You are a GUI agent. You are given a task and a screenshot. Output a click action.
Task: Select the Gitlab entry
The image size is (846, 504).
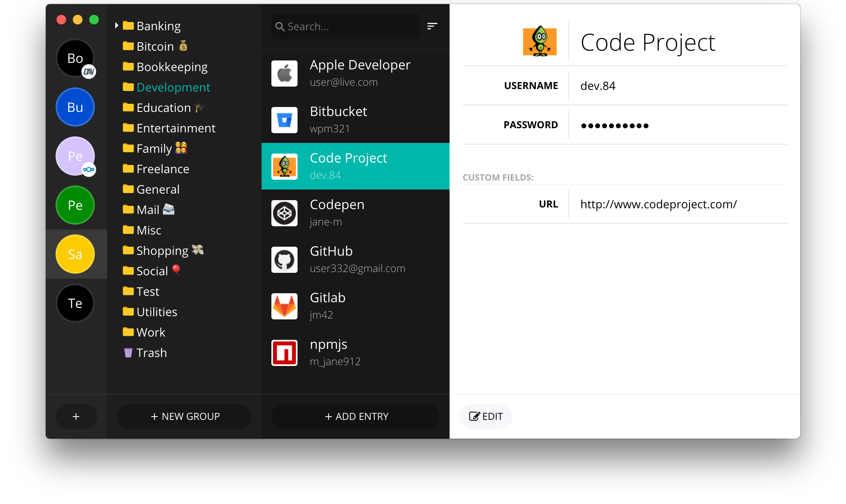tap(356, 306)
